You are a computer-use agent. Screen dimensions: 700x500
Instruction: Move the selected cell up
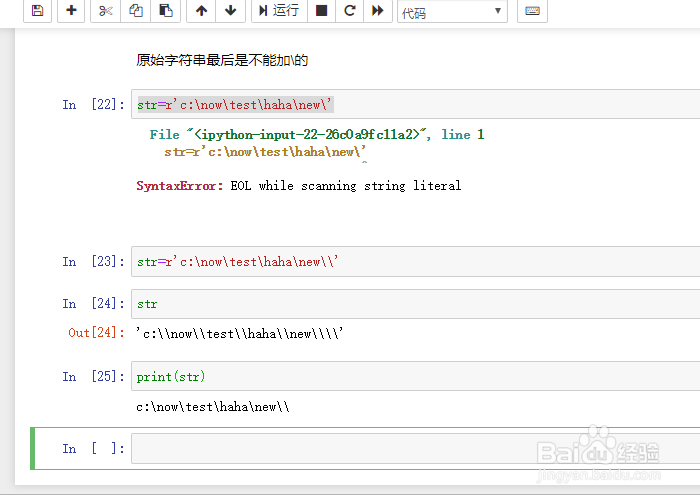[201, 10]
